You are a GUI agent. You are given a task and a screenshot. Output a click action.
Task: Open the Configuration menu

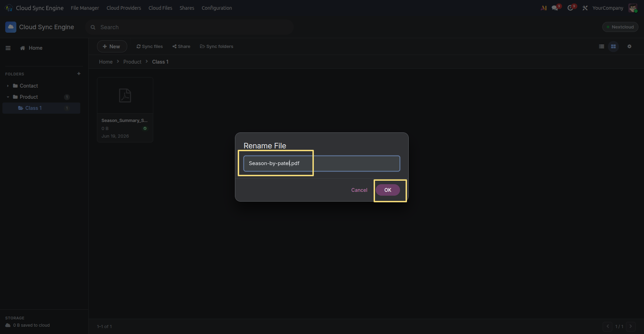pyautogui.click(x=217, y=8)
